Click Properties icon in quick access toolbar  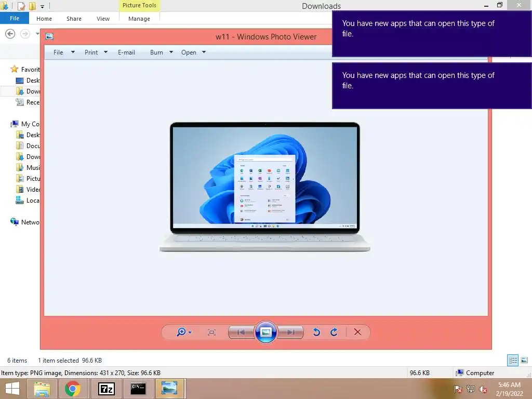click(21, 6)
